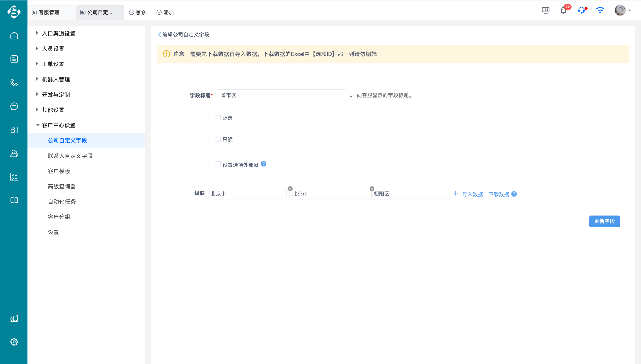Open the knowledge base book icon

tap(14, 200)
